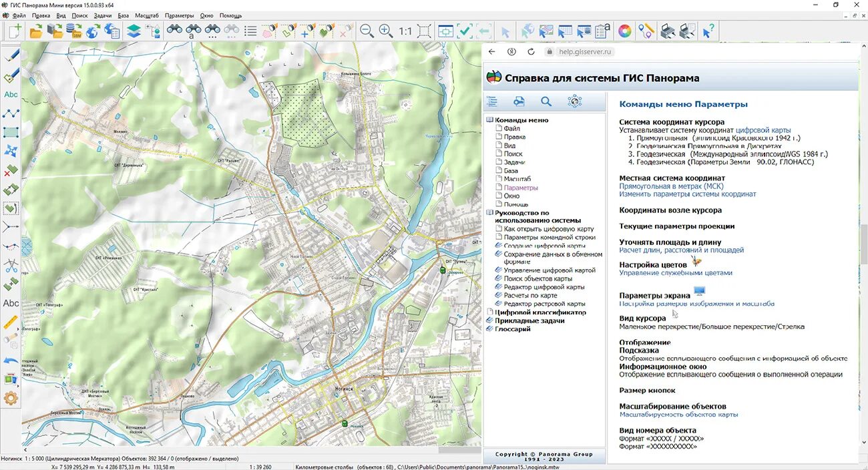Open the object list icon
This screenshot has height=470, width=868.
click(251, 31)
